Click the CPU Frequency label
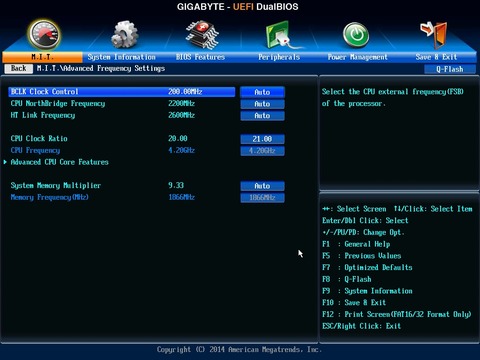This screenshot has width=480, height=360. pos(35,150)
